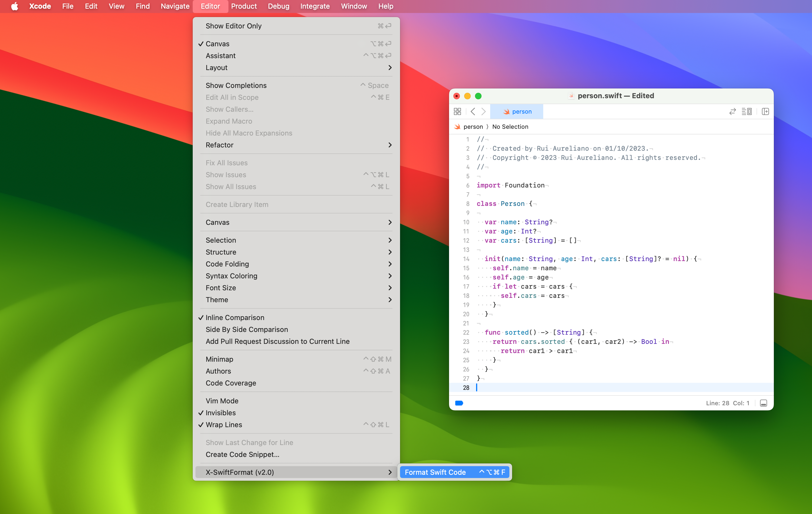Image resolution: width=812 pixels, height=514 pixels.
Task: Click the No Selection breadcrumb
Action: (510, 127)
